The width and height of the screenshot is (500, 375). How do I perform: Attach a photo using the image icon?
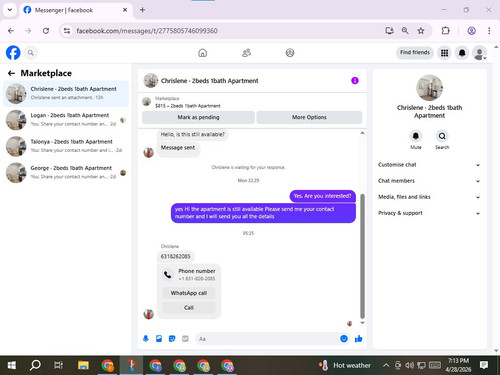point(159,339)
